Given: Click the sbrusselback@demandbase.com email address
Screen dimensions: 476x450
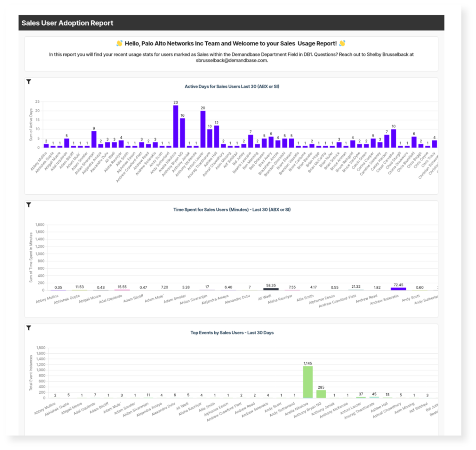Looking at the screenshot, I should pyautogui.click(x=231, y=60).
